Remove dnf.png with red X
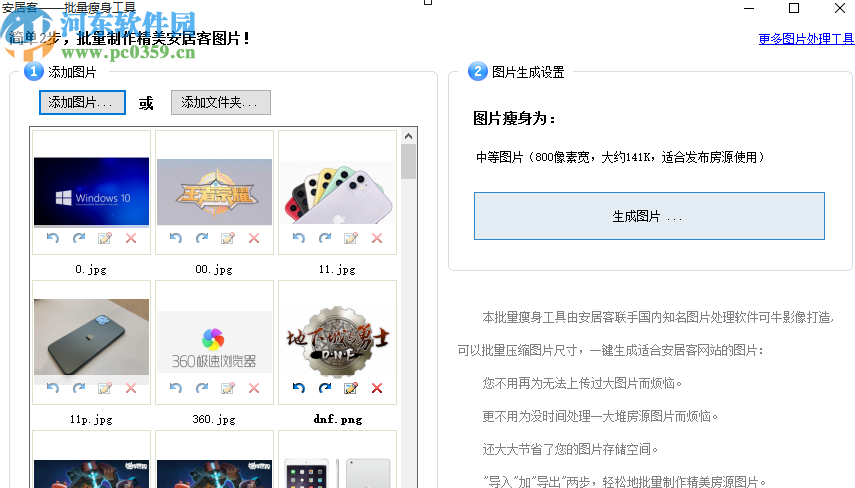 click(377, 388)
